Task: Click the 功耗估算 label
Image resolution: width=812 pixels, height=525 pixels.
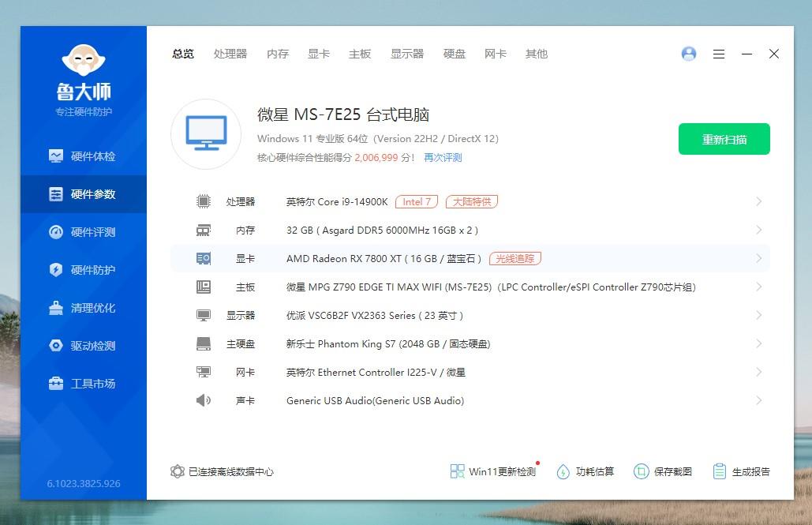Action: pos(595,471)
